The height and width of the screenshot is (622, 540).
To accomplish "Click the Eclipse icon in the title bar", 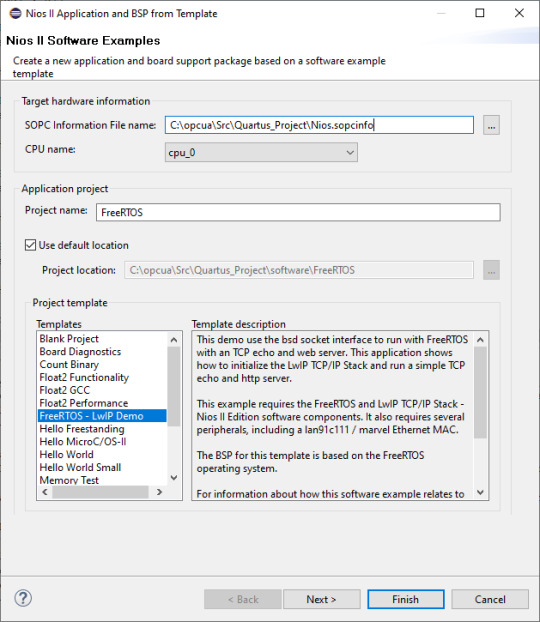I will (x=15, y=13).
